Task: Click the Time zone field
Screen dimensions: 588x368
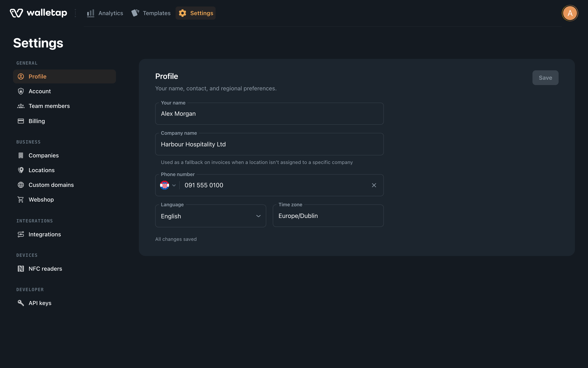Action: [x=328, y=216]
